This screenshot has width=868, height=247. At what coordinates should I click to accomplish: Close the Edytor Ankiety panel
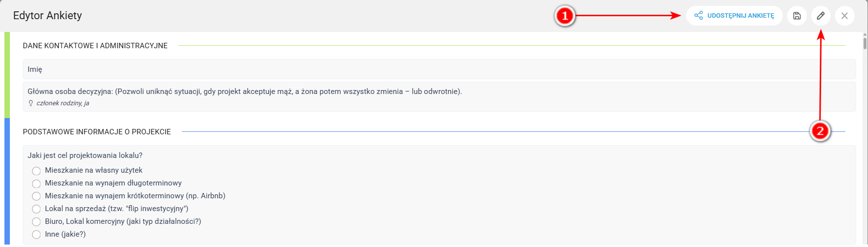coord(844,16)
